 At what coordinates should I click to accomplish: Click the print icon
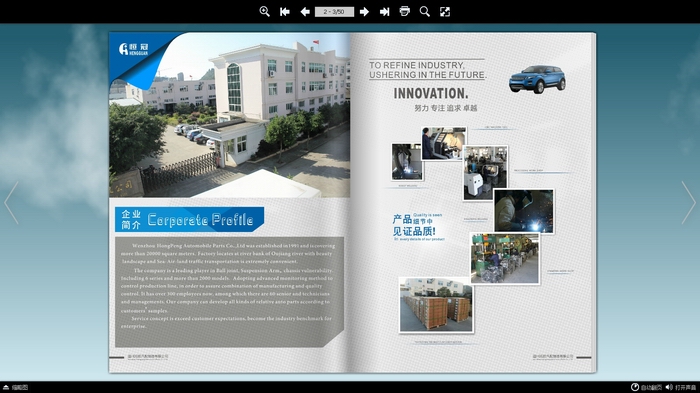[x=404, y=11]
